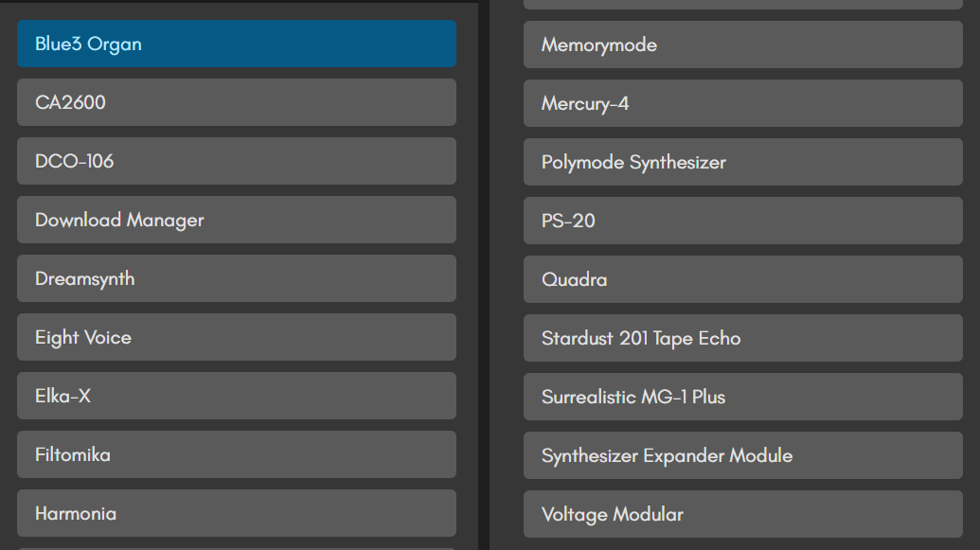Select Dreamsynth from the list
Viewport: 980px width, 550px height.
point(235,278)
